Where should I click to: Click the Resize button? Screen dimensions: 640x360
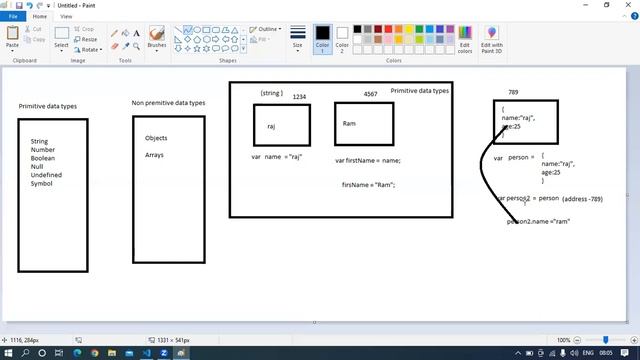click(x=86, y=39)
